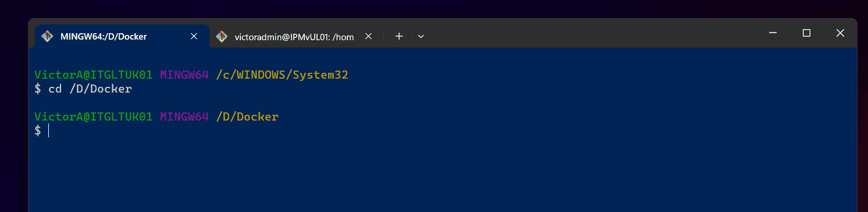Click the first VictorA@ITGLTUK01 username text
The width and height of the screenshot is (868, 212).
(94, 75)
